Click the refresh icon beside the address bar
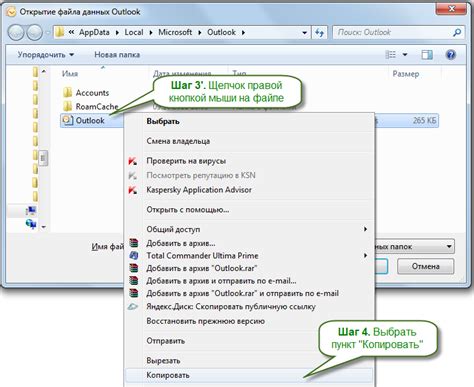Image resolution: width=474 pixels, height=387 pixels. (319, 33)
